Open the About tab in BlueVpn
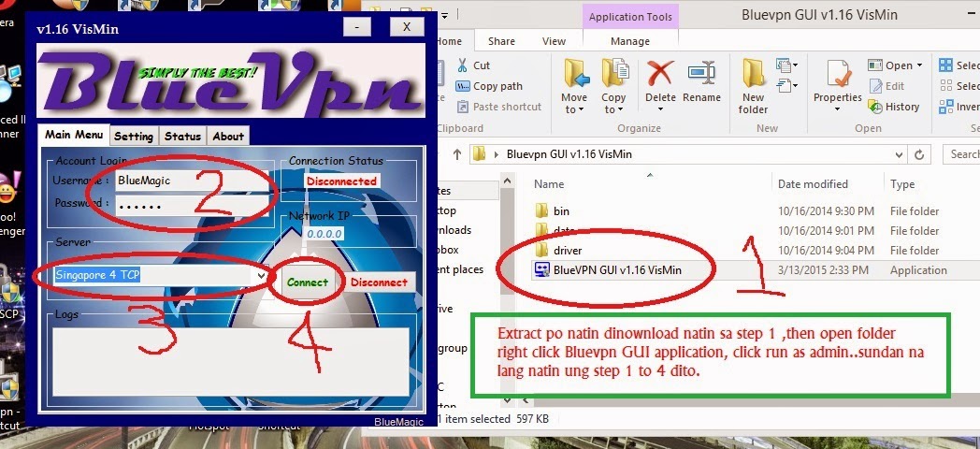This screenshot has width=980, height=449. [x=228, y=136]
